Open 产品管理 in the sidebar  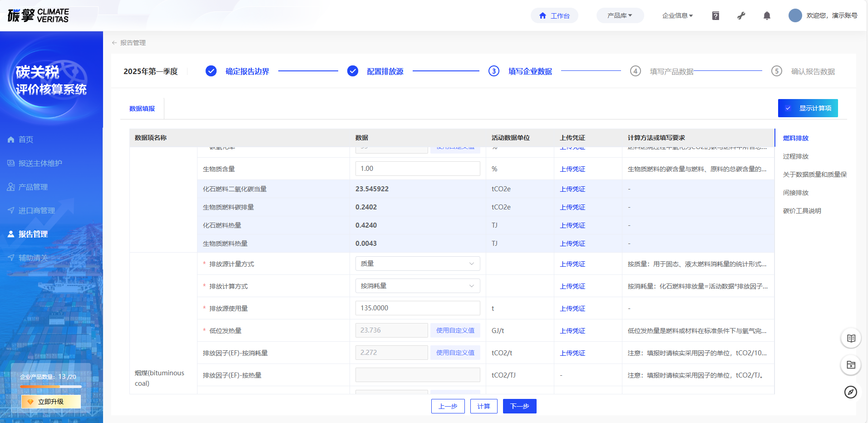pos(33,187)
